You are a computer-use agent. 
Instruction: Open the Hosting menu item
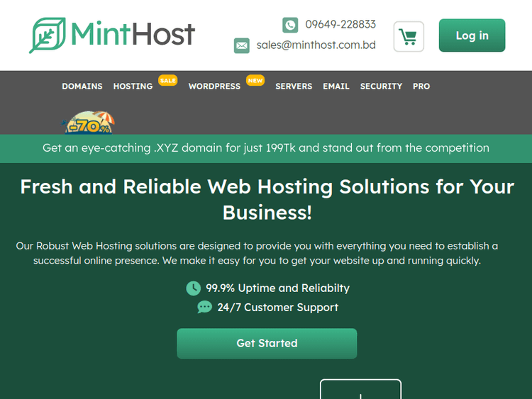pos(133,86)
